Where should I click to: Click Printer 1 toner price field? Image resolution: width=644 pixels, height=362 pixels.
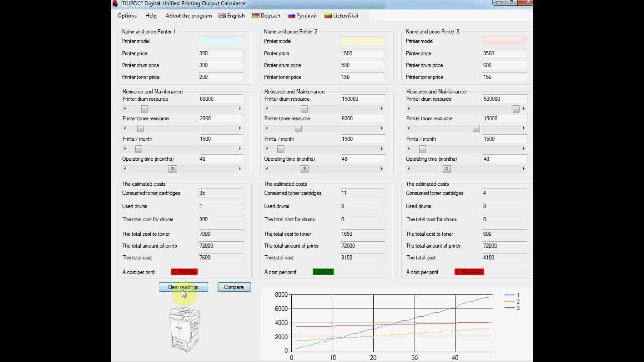(x=221, y=77)
